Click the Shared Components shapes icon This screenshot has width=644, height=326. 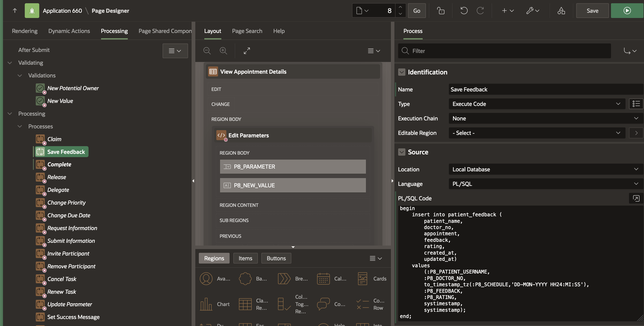pos(561,11)
